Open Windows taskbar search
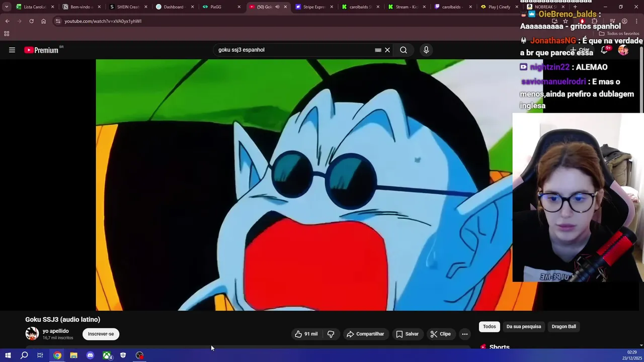644x362 pixels. (24, 355)
